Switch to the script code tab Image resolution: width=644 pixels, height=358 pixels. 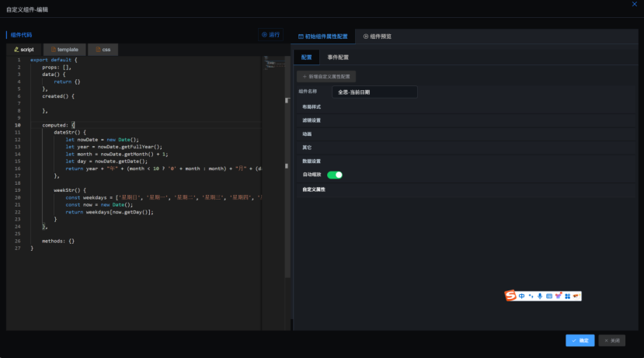click(x=23, y=50)
